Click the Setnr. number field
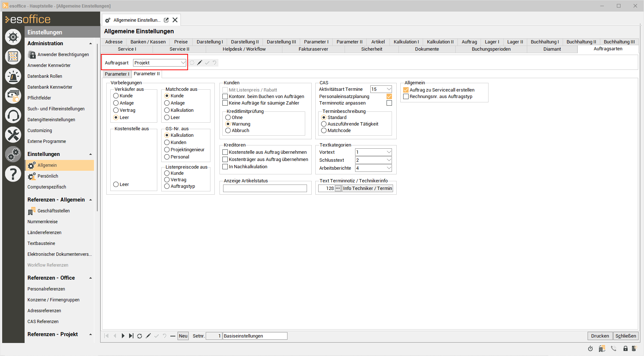Viewport: 644px width, 356px height. [214, 336]
